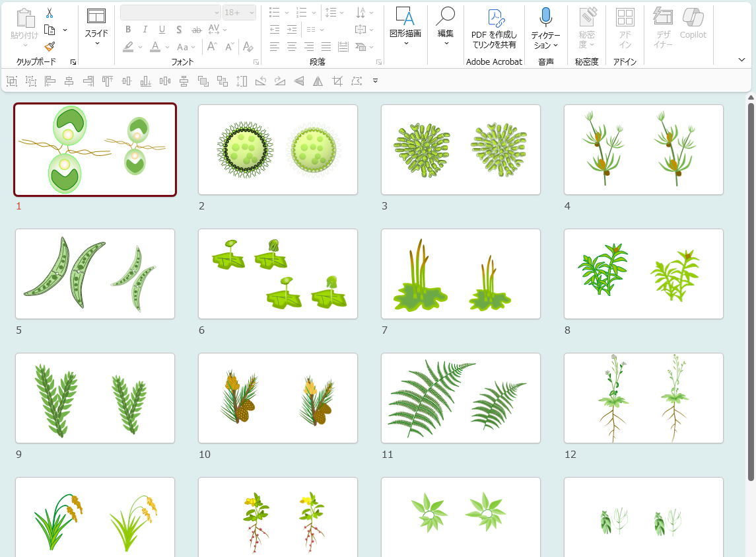Toggle Bold formatting
The height and width of the screenshot is (557, 756).
128,30
